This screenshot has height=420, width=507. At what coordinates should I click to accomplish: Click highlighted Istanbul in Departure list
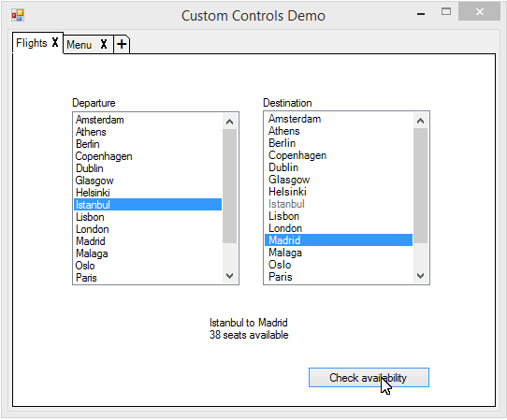pos(148,205)
